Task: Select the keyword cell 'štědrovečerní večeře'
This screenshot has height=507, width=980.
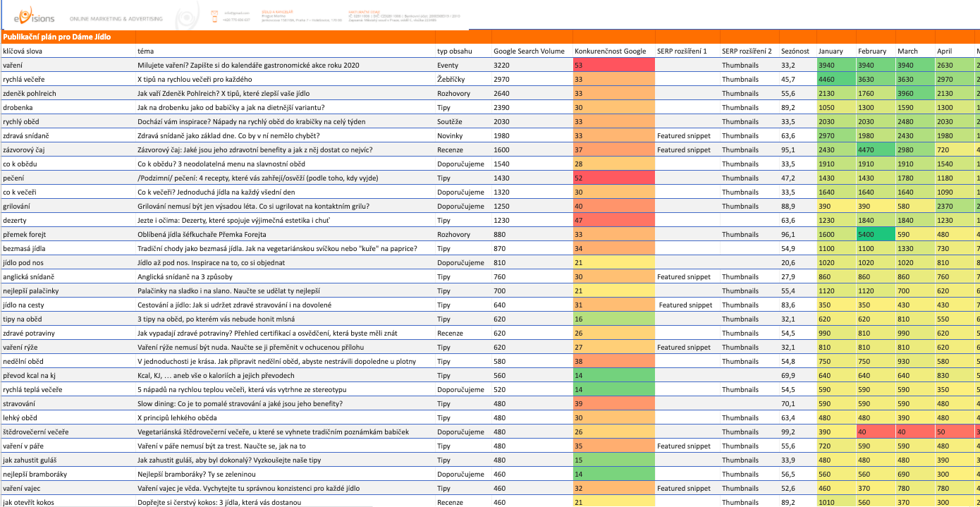Action: [68, 432]
